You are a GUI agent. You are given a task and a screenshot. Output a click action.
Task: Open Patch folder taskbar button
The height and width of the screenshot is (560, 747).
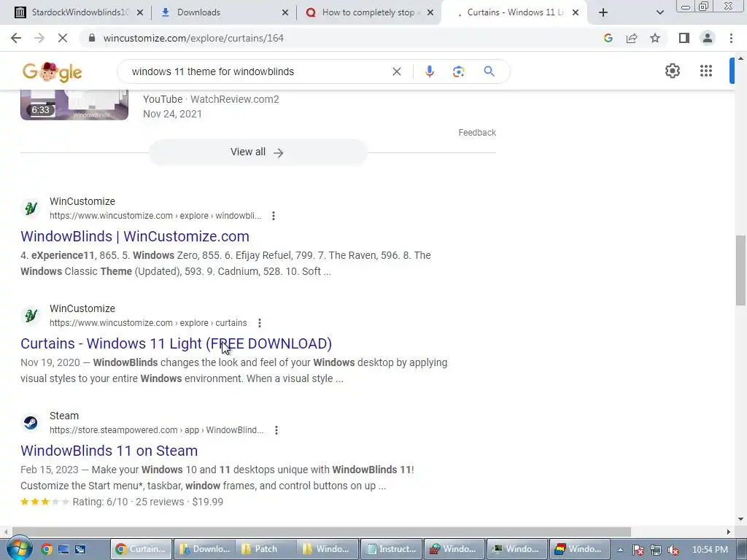[x=266, y=549]
